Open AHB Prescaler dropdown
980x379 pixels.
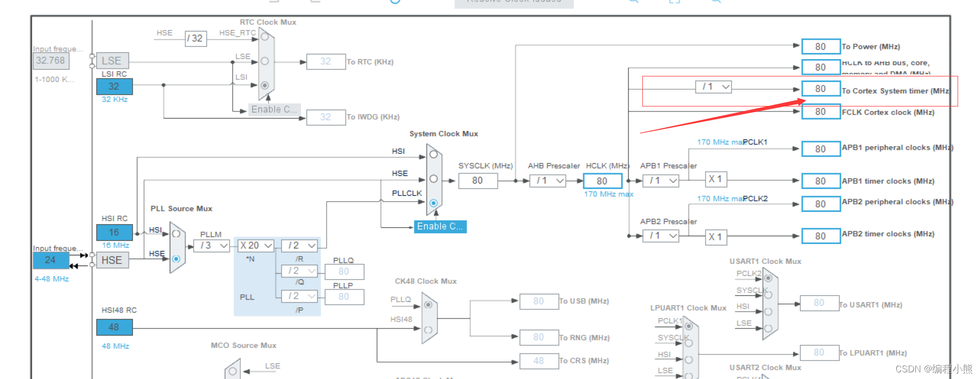coord(548,181)
